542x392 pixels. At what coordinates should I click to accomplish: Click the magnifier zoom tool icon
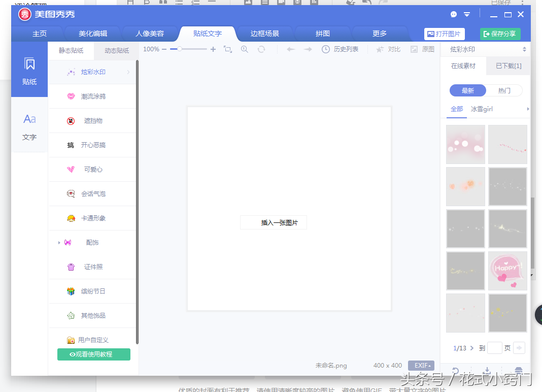click(x=244, y=49)
